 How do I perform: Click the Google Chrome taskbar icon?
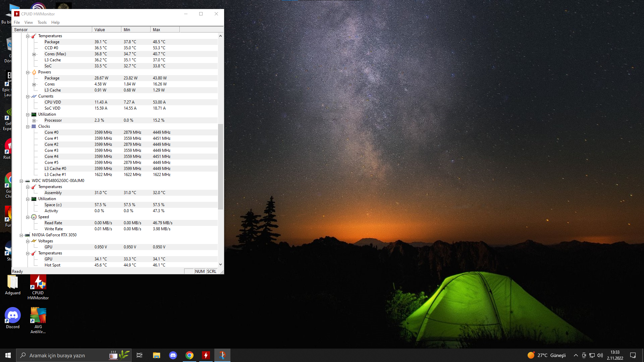(190, 355)
